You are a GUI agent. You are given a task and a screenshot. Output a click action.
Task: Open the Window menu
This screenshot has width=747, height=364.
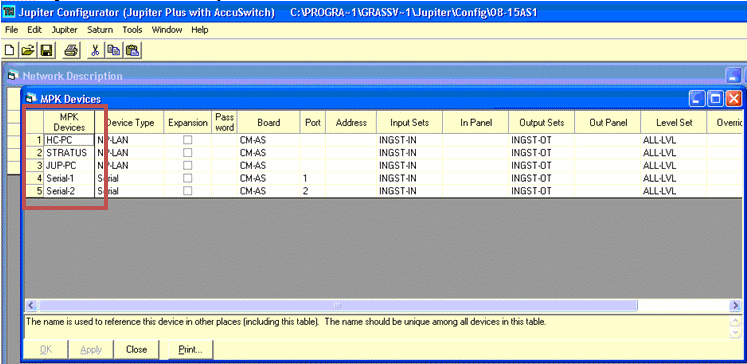[167, 30]
